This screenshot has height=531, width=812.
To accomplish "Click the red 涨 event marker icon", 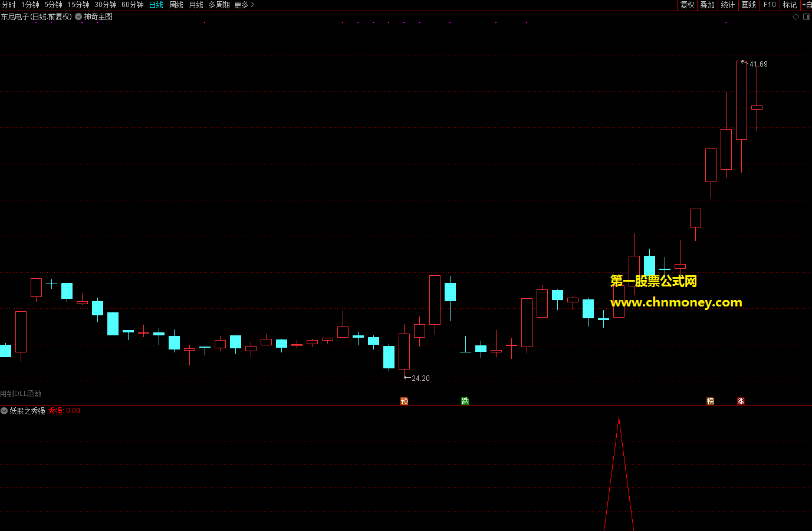I will pyautogui.click(x=741, y=401).
